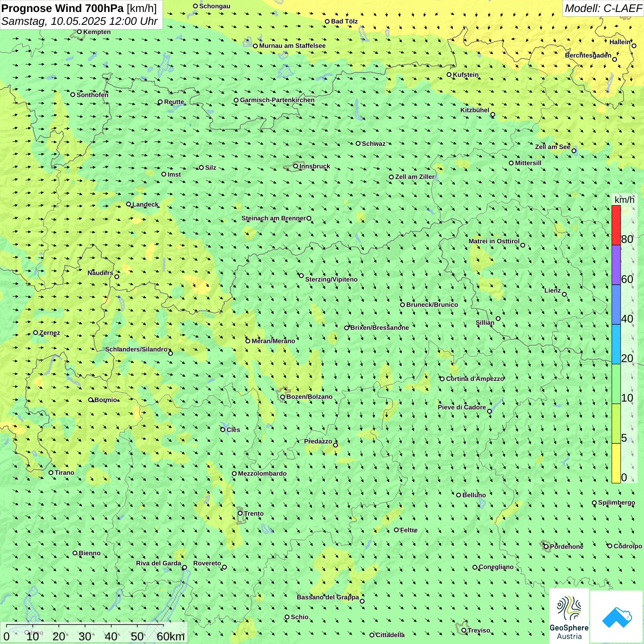Select the "Brixen/Bressanone" label

pyautogui.click(x=379, y=328)
